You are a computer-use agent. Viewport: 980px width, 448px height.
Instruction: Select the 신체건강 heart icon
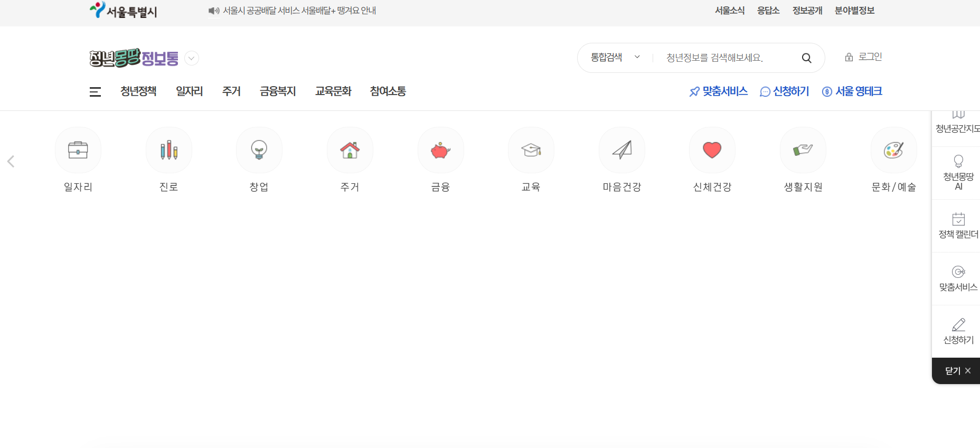click(x=712, y=150)
